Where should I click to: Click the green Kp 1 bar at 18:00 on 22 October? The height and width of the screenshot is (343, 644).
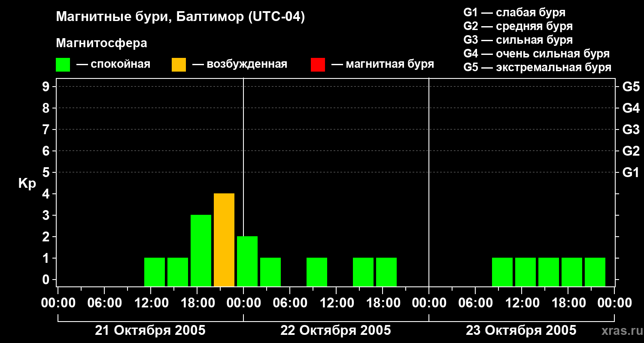pyautogui.click(x=386, y=272)
